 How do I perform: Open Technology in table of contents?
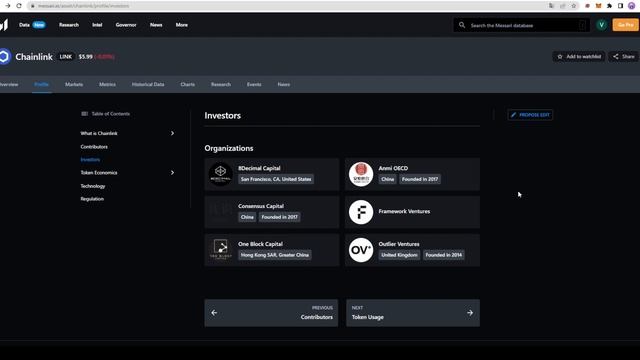point(93,186)
